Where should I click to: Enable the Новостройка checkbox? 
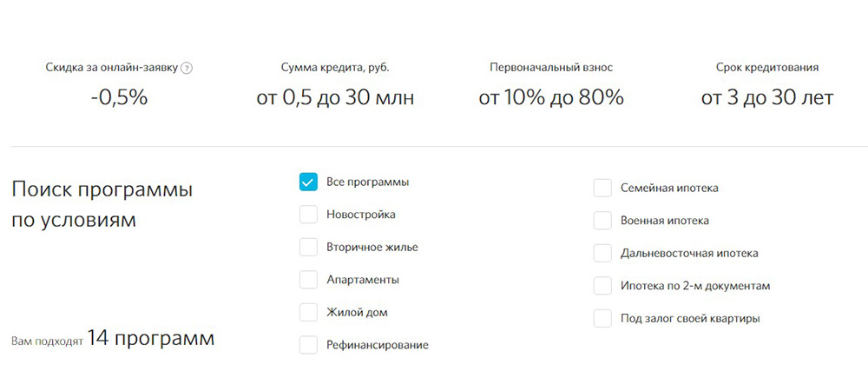click(x=308, y=215)
